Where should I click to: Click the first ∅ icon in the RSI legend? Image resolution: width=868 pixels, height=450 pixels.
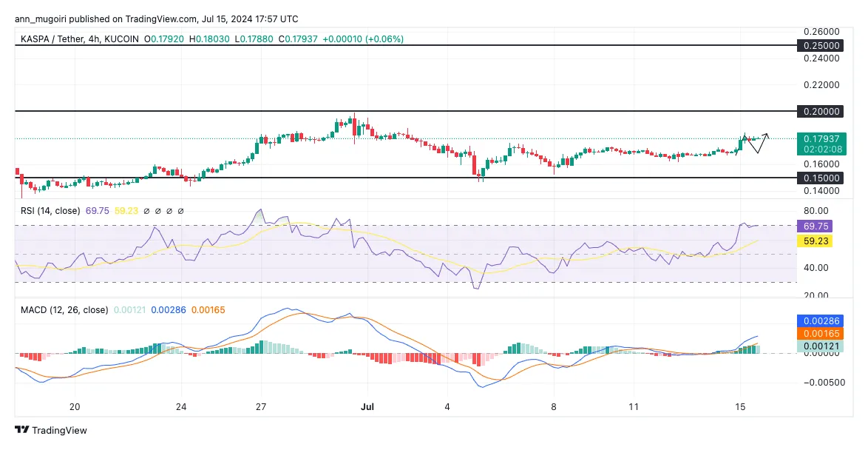[147, 211]
